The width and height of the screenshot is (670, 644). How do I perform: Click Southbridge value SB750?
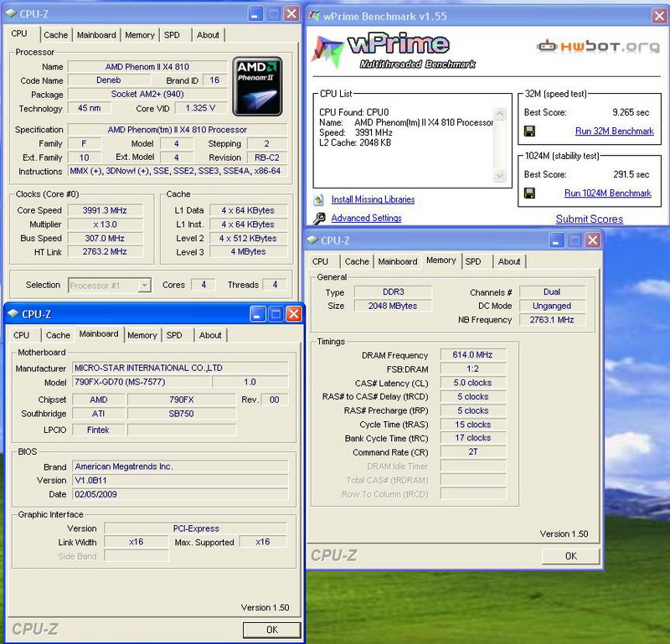181,414
